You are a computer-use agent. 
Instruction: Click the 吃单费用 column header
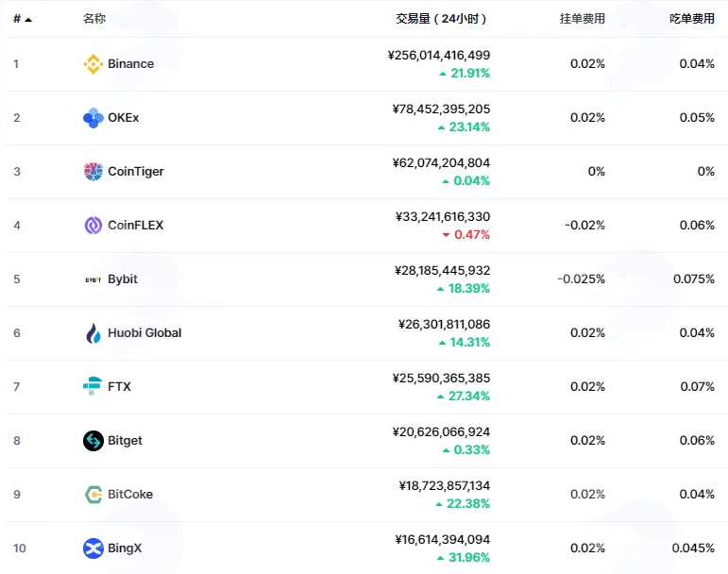coord(692,19)
